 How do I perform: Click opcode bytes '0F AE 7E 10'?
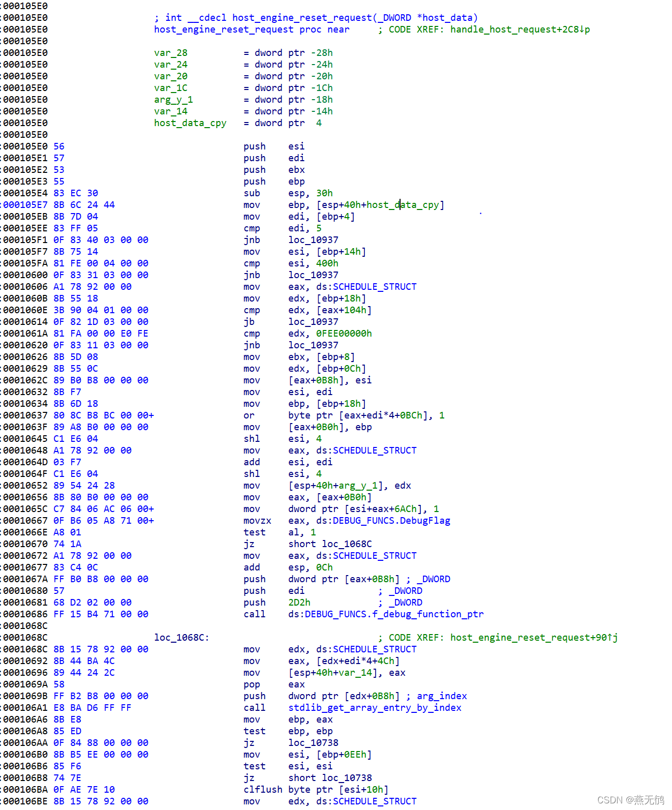point(84,790)
